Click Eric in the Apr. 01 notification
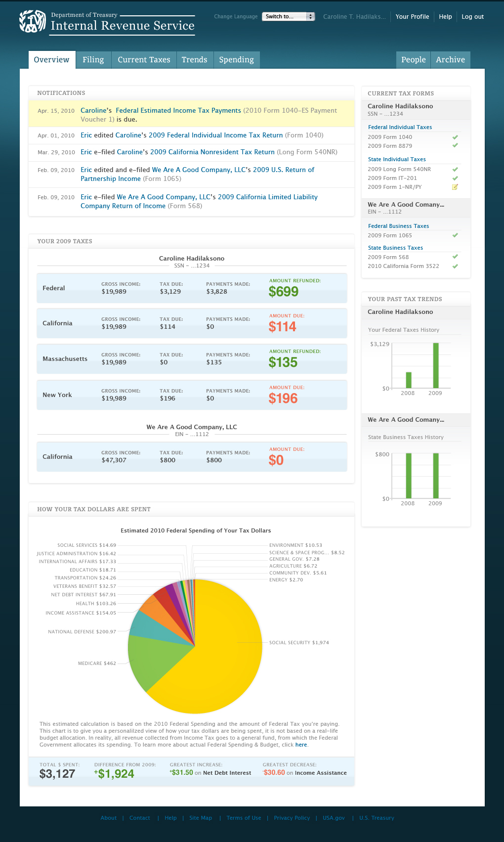 click(86, 135)
